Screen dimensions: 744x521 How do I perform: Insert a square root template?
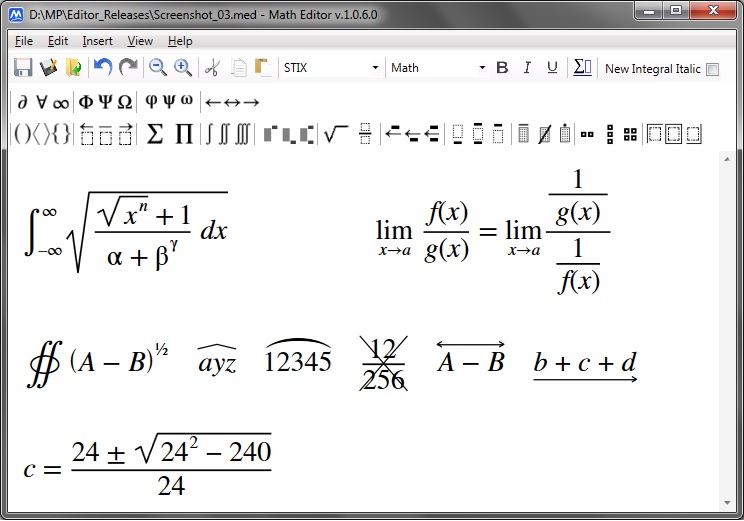(x=336, y=134)
